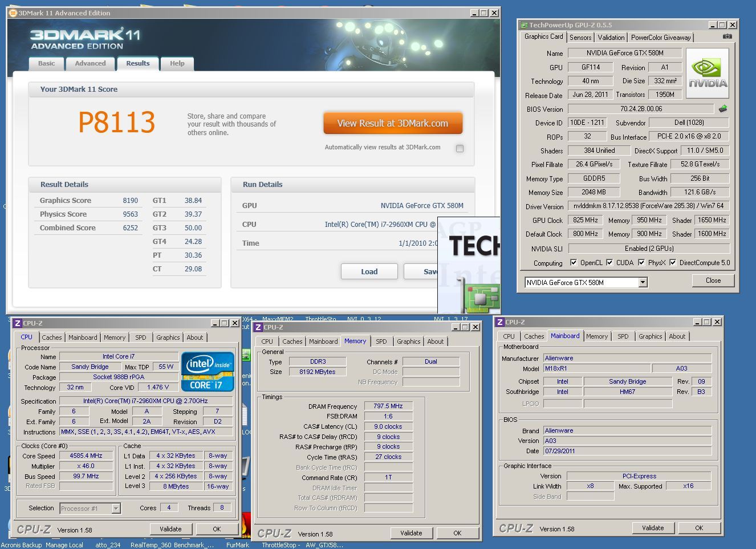Screen dimensions: 756x549
Task: Click Validate in the CPU-Z processor window
Action: tap(170, 529)
